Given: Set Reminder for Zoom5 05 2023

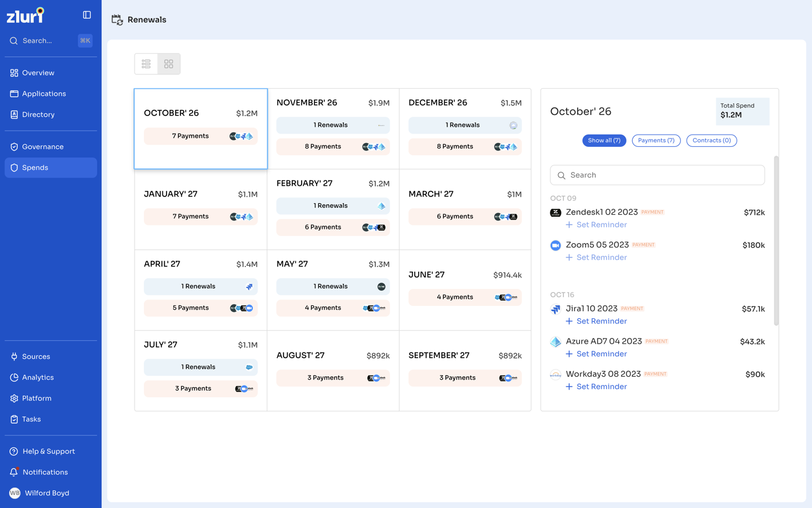Looking at the screenshot, I should (x=596, y=257).
